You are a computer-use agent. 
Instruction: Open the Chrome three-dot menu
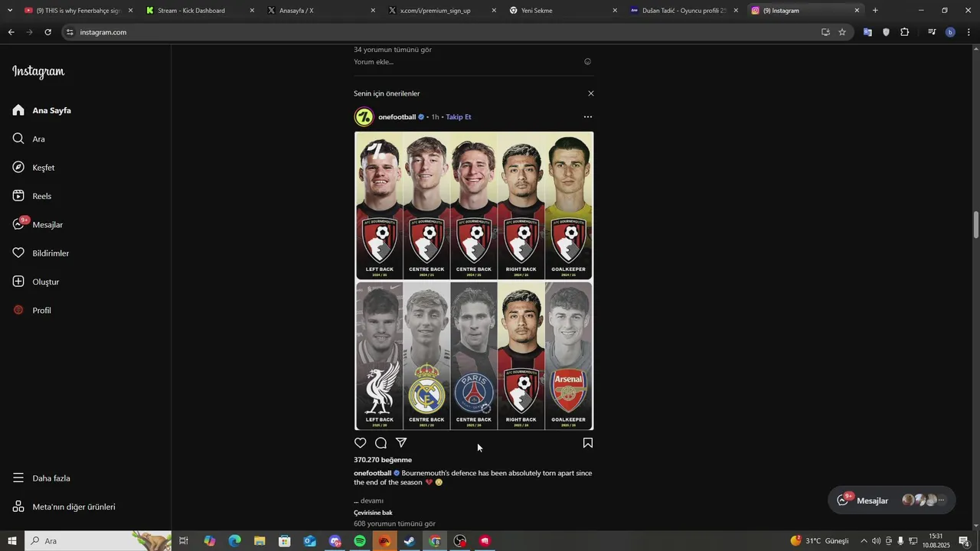point(969,32)
